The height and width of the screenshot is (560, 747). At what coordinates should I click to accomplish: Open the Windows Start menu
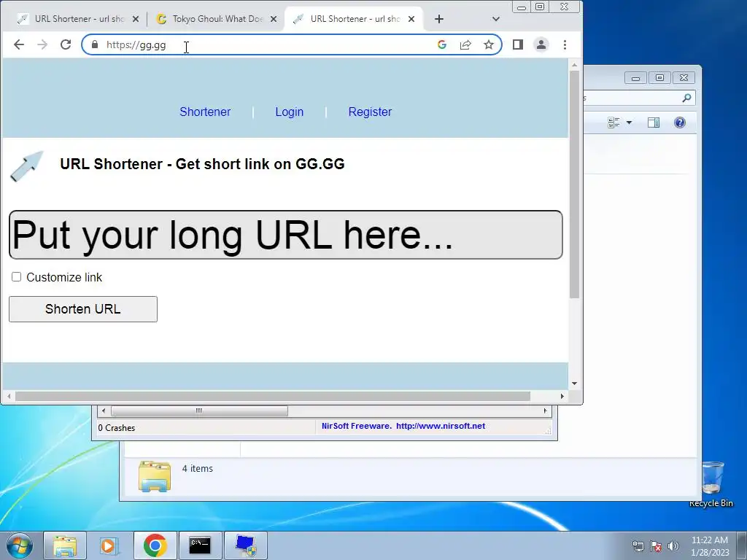pos(19,545)
